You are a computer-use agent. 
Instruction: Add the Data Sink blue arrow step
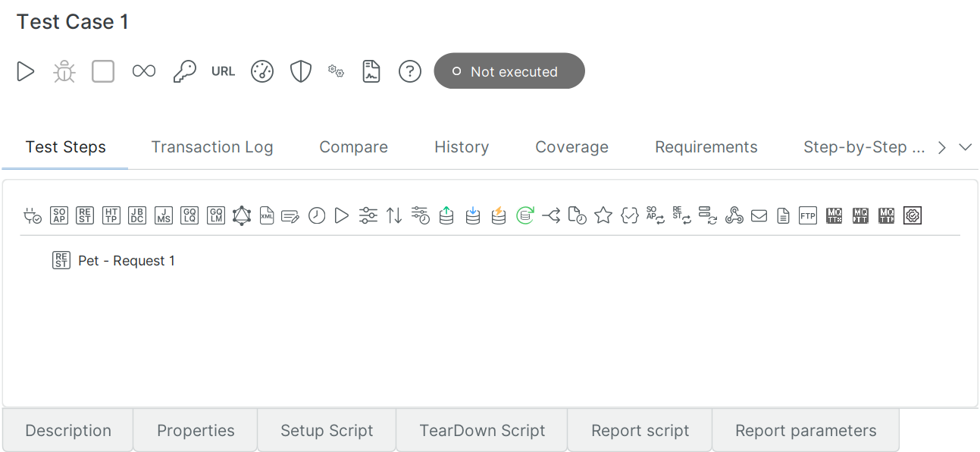[x=473, y=215]
